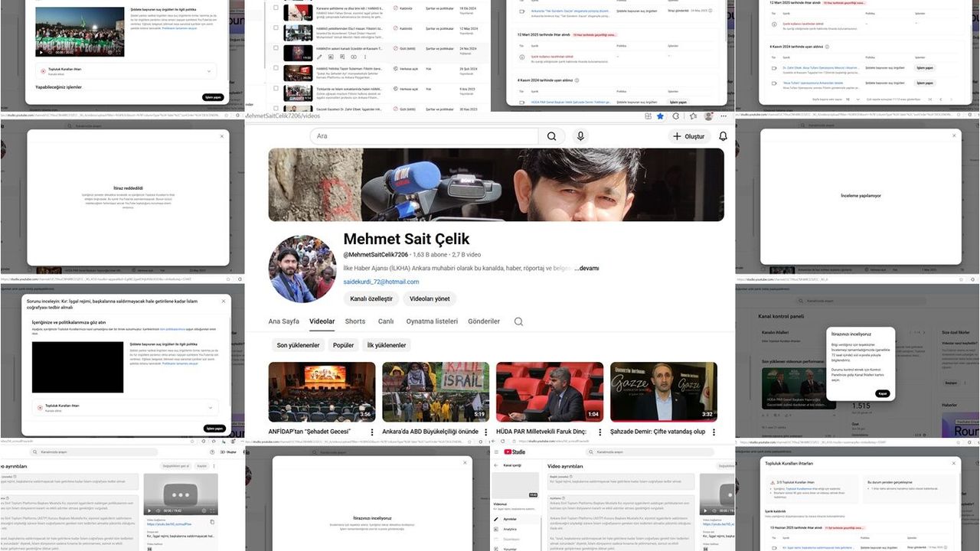Expand the 'Topluluk Kuralları İhtarı' chevron in lower-left dialog

click(211, 407)
